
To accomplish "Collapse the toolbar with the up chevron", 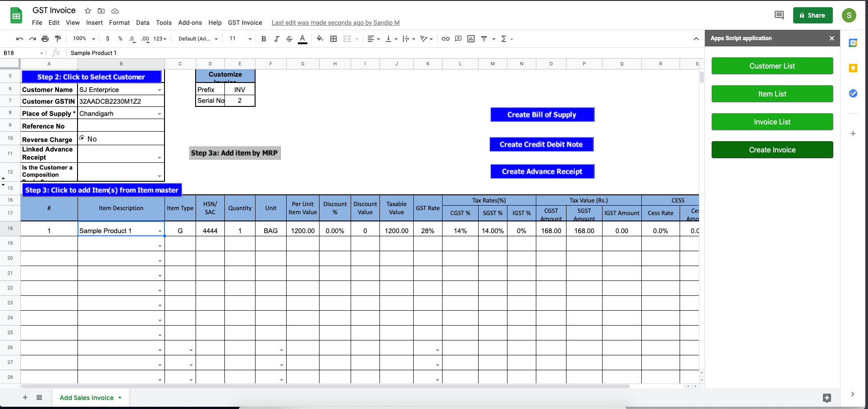I will pos(696,39).
